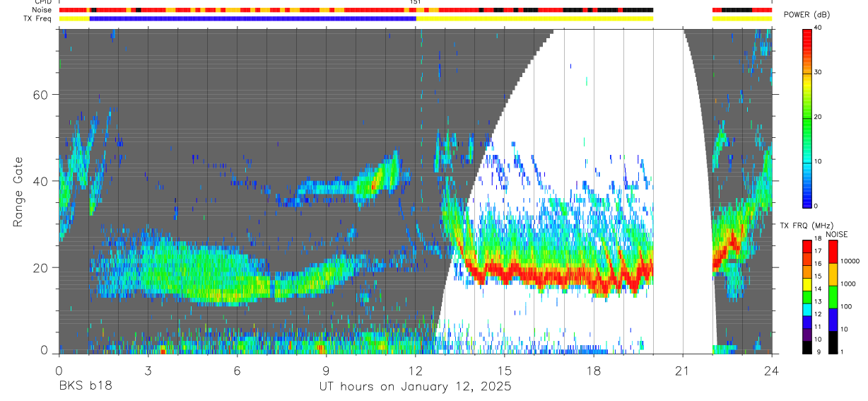Click the 16 label on the TX FRQ scale
Viewport: 868px width, 401px height.
[x=818, y=263]
